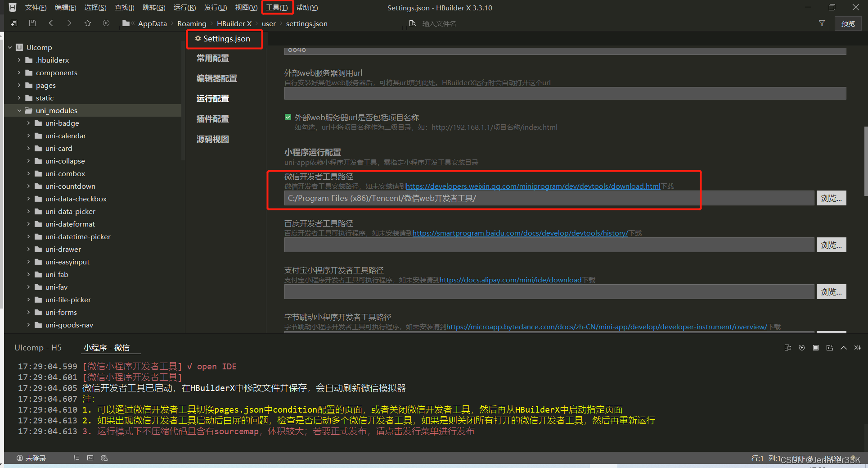Screen dimensions: 868x468
Task: Expand the static folder
Action: (19, 98)
